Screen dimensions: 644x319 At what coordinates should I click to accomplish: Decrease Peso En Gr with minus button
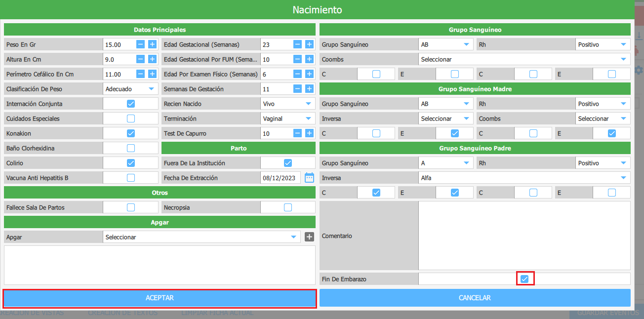[x=140, y=44]
